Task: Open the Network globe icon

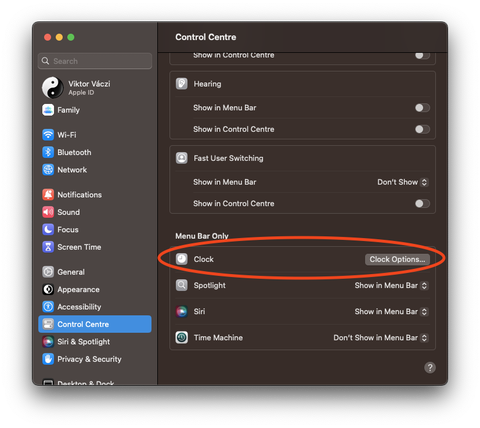Action: tap(48, 170)
